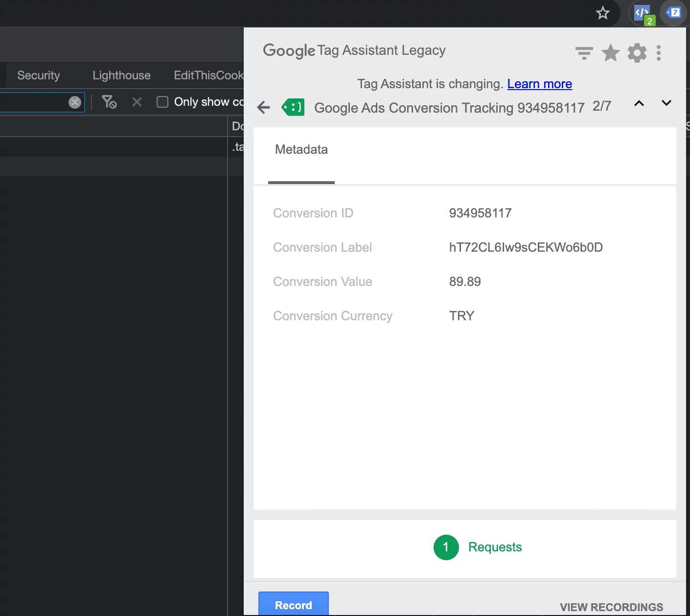Click the Conversion ID value 934958117

coord(481,213)
